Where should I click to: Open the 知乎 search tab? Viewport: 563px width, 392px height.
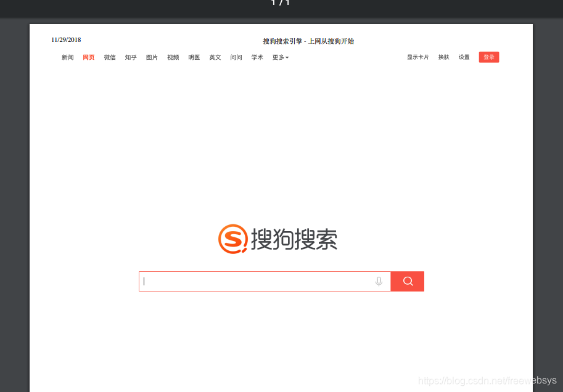pyautogui.click(x=131, y=57)
